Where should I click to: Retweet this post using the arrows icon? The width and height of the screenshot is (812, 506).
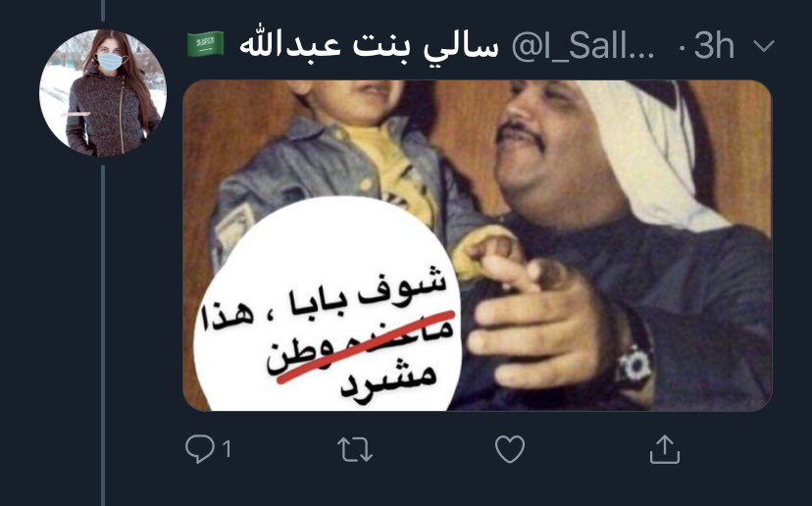pos(355,449)
